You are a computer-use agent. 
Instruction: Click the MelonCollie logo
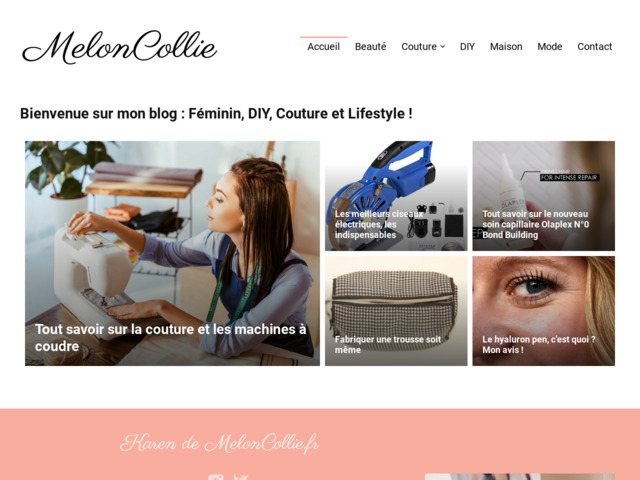point(119,47)
